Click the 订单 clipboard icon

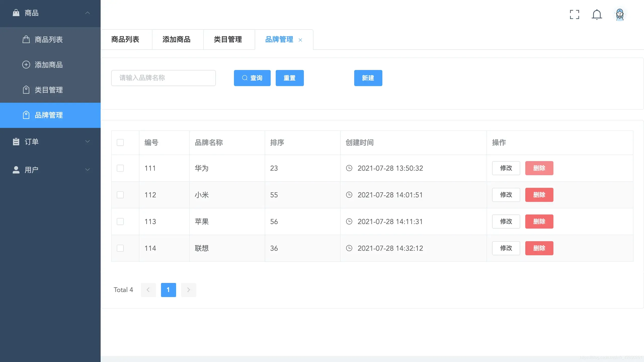pos(16,141)
